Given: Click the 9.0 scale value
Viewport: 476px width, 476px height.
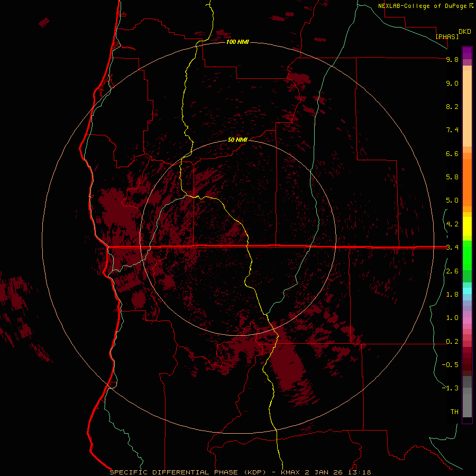Looking at the screenshot, I should click(x=452, y=83).
